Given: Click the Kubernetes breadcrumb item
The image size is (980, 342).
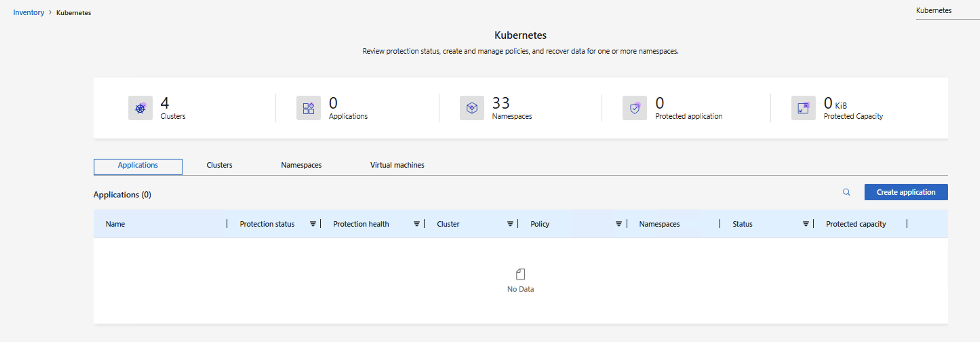Looking at the screenshot, I should [74, 13].
